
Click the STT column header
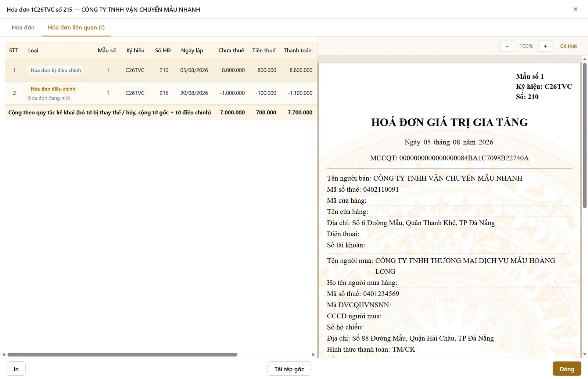(14, 50)
